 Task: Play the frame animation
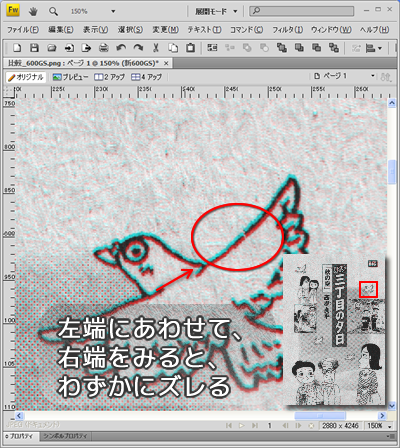(242, 426)
